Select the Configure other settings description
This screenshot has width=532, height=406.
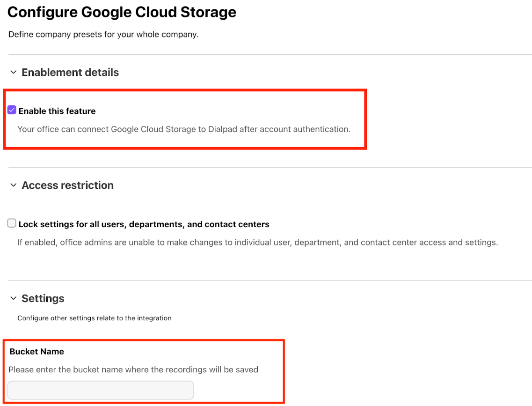(95, 318)
